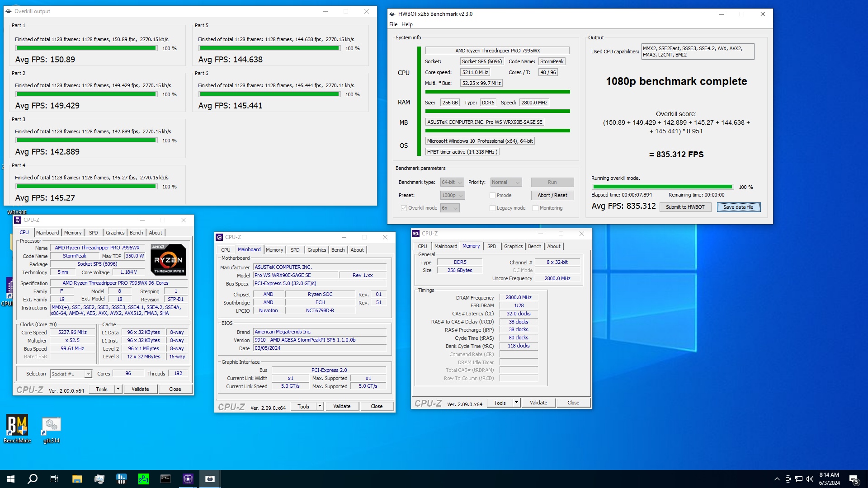
Task: Open the CPU-Z taskbar icon
Action: 188,479
